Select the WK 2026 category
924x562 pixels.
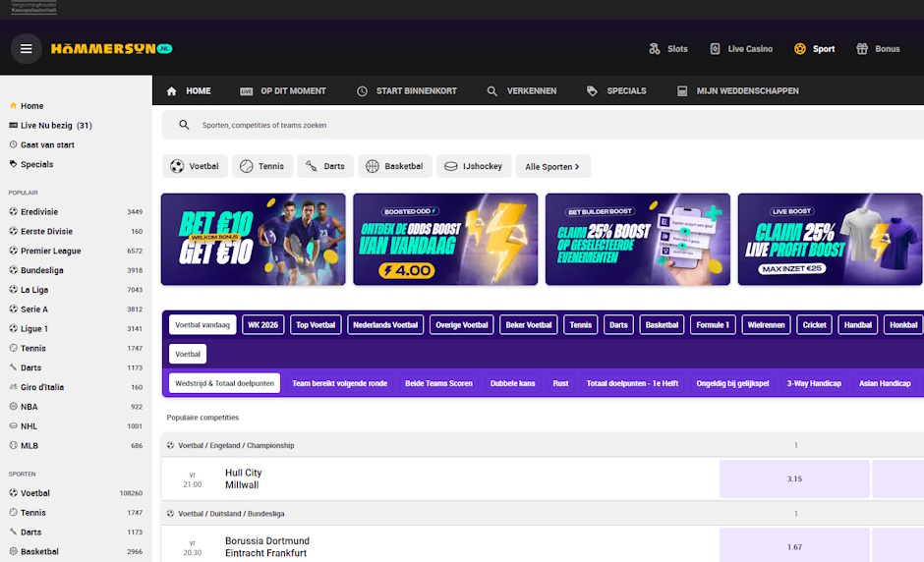(262, 324)
